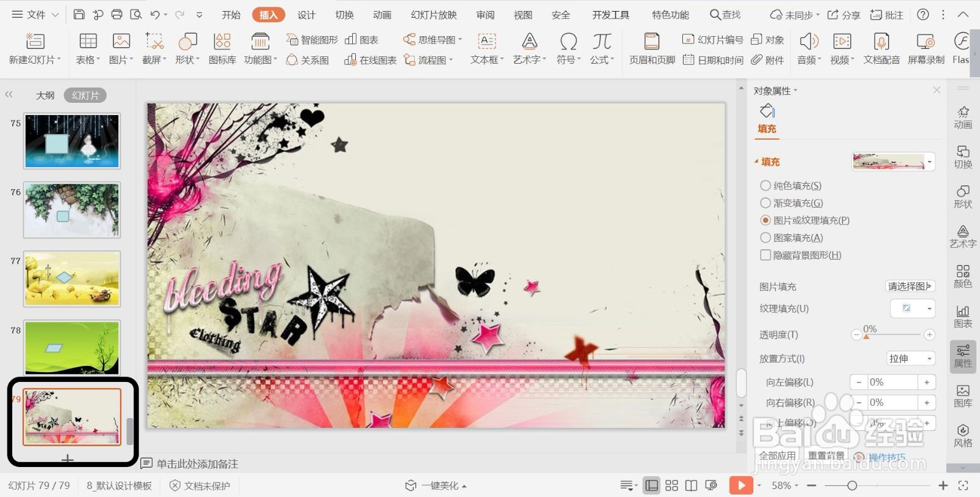
Task: Click the Undo arrow icon
Action: 155,15
